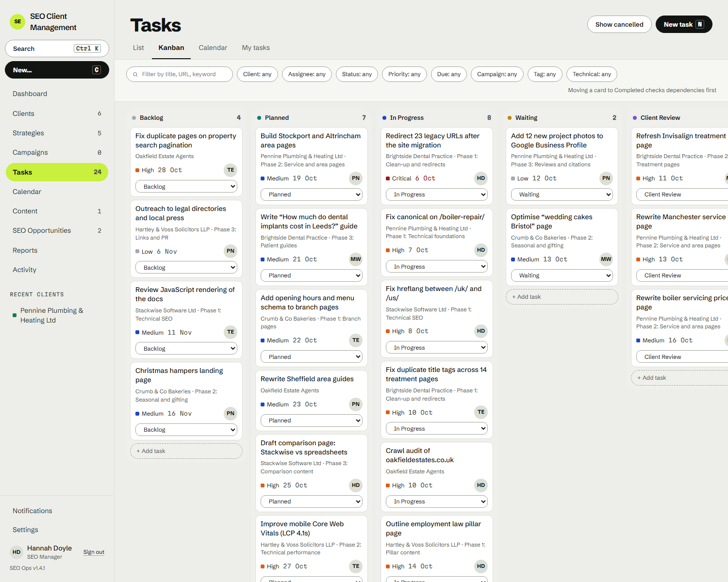The width and height of the screenshot is (728, 582).
Task: Click the New task button
Action: tap(684, 25)
